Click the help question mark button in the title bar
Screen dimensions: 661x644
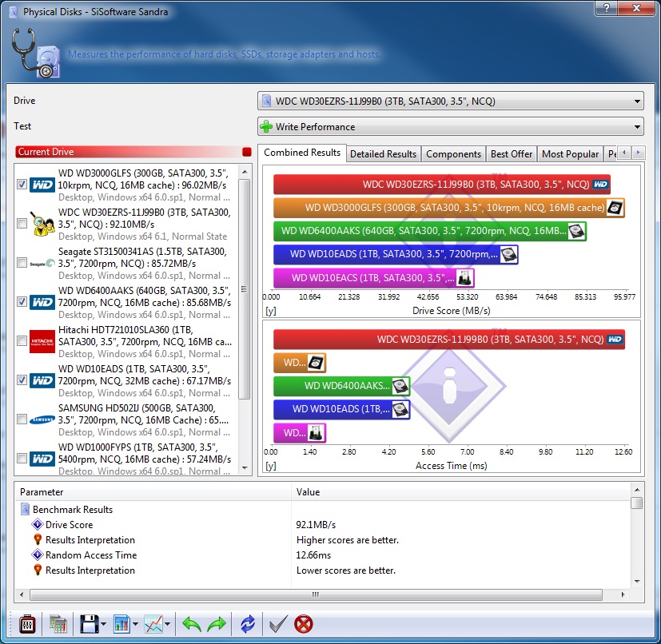pyautogui.click(x=607, y=8)
